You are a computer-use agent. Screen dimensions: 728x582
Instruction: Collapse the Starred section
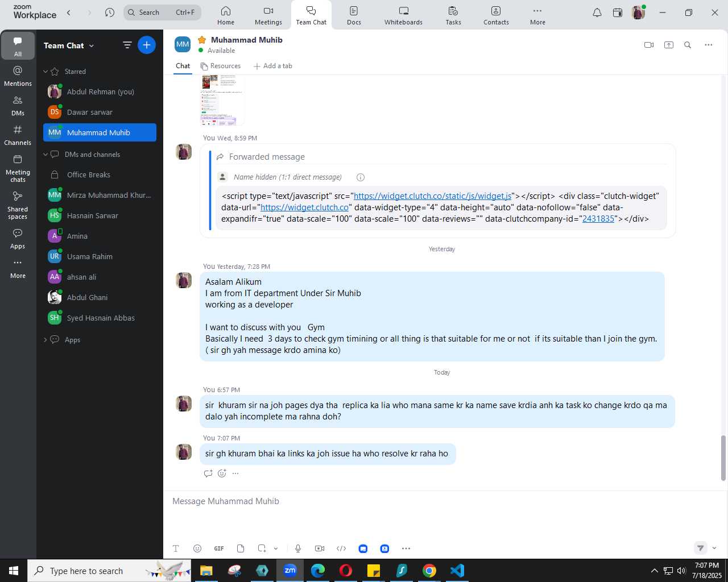coord(46,72)
